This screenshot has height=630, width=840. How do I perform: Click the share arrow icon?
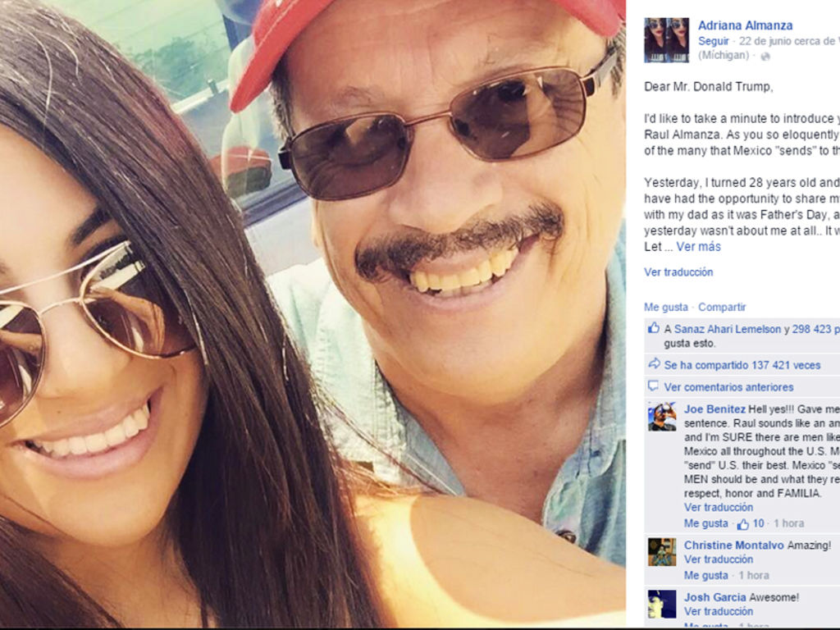[654, 364]
